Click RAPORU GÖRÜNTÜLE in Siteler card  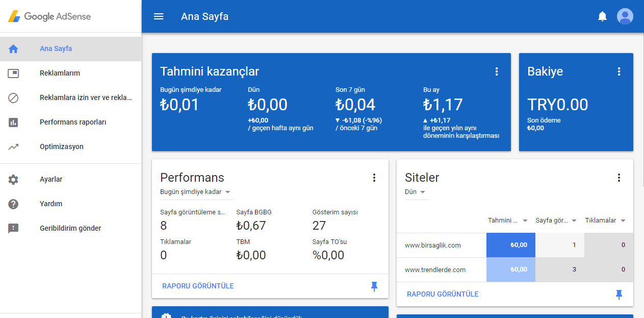point(443,294)
